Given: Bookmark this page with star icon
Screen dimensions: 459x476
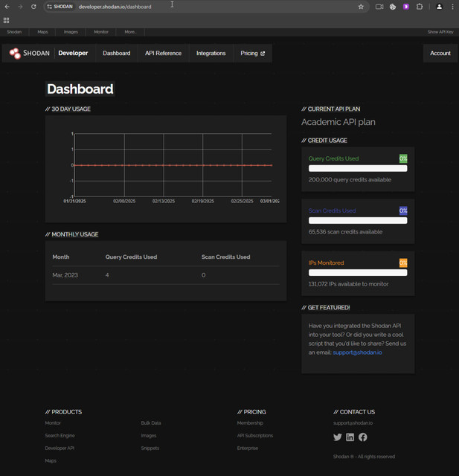Looking at the screenshot, I should (361, 7).
